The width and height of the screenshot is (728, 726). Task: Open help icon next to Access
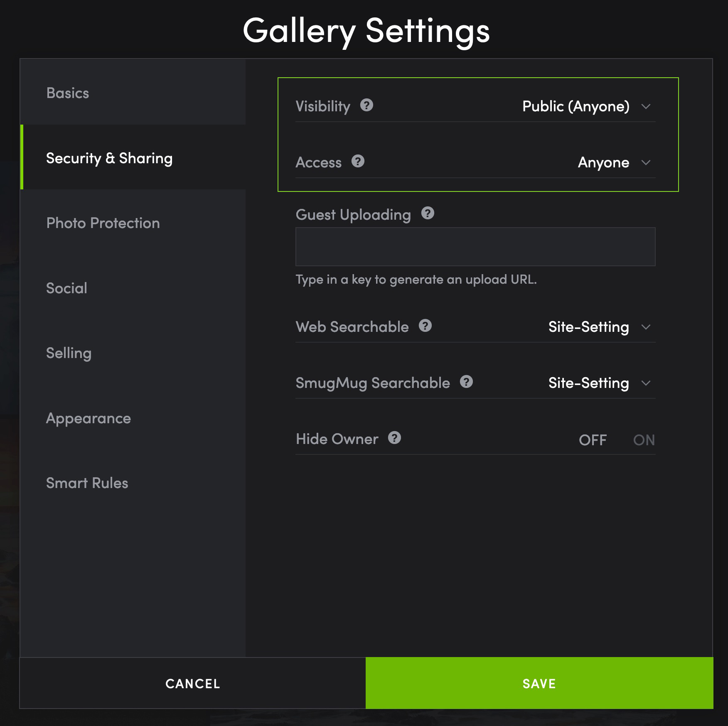[358, 161]
